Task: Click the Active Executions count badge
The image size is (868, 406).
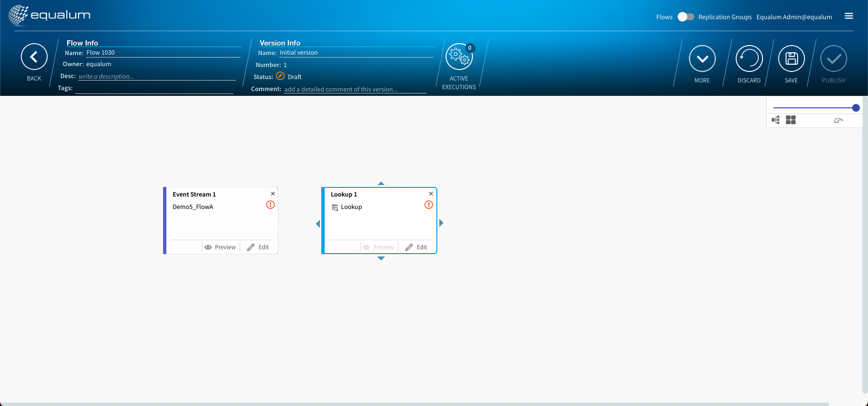Action: (470, 48)
